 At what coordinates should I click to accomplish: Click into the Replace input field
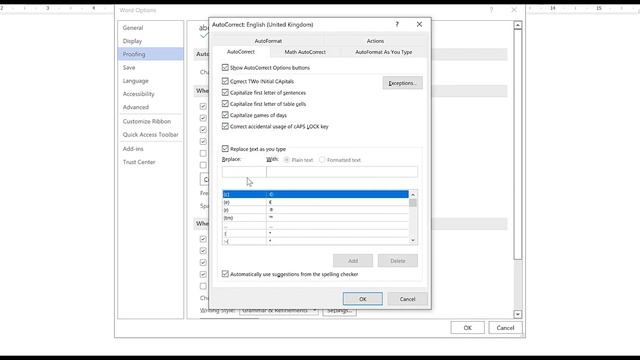click(244, 172)
